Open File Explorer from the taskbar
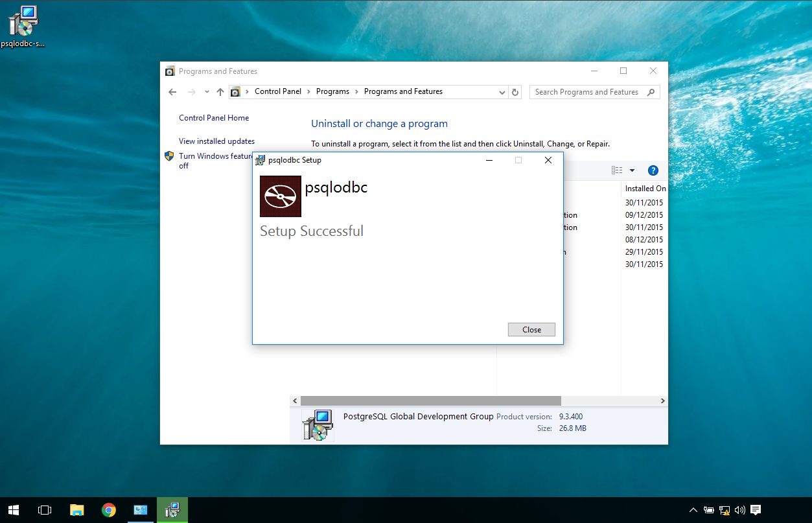812x523 pixels. 76,510
